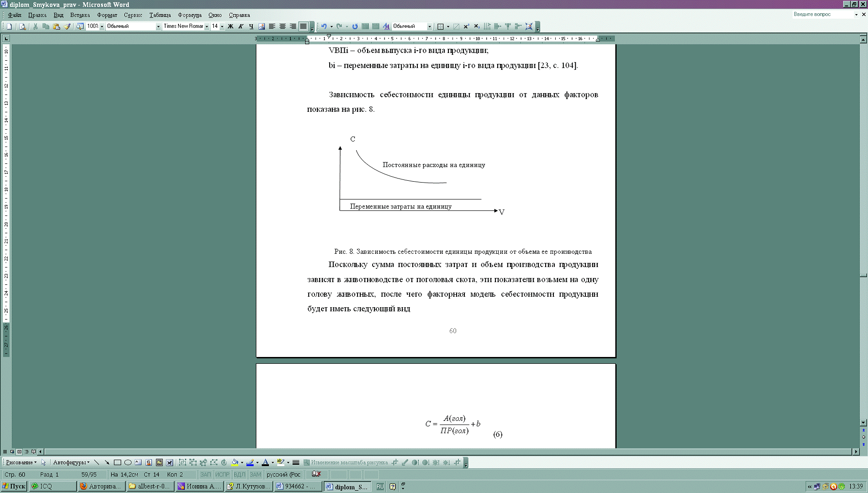
Task: Click the Пуск start button
Action: point(14,487)
